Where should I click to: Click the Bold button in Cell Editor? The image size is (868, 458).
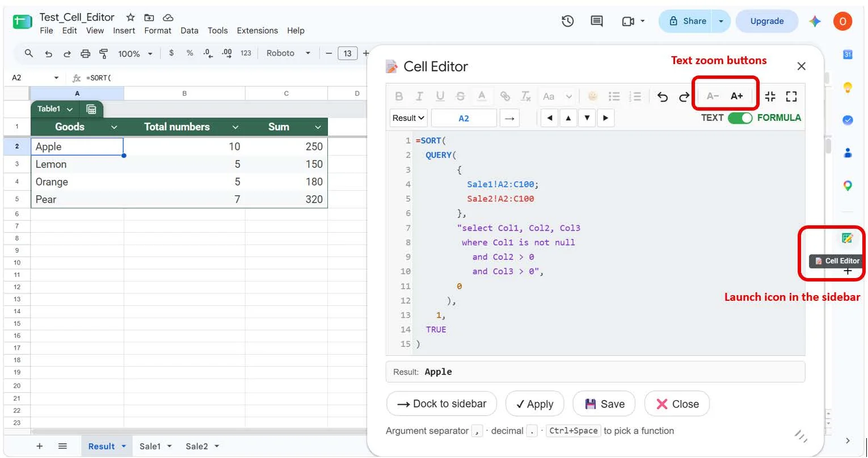[399, 96]
